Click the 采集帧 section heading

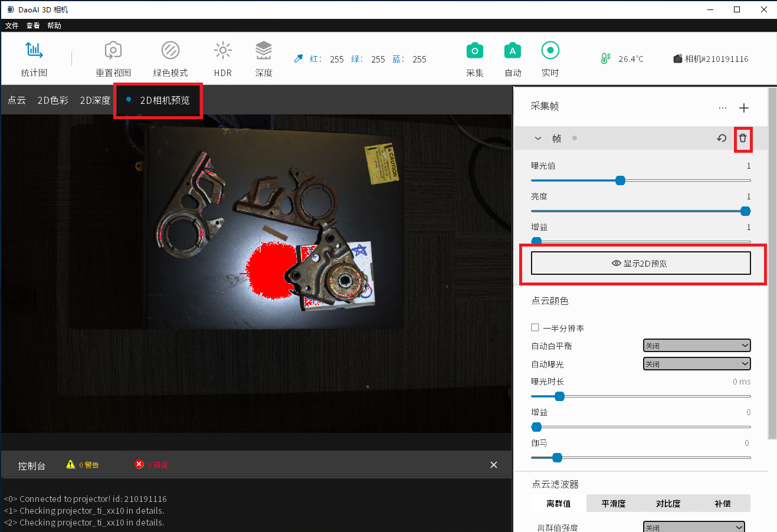(x=545, y=106)
